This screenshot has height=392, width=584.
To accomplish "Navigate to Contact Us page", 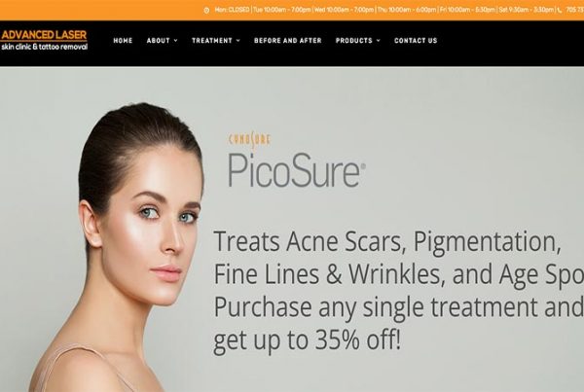I will (416, 41).
